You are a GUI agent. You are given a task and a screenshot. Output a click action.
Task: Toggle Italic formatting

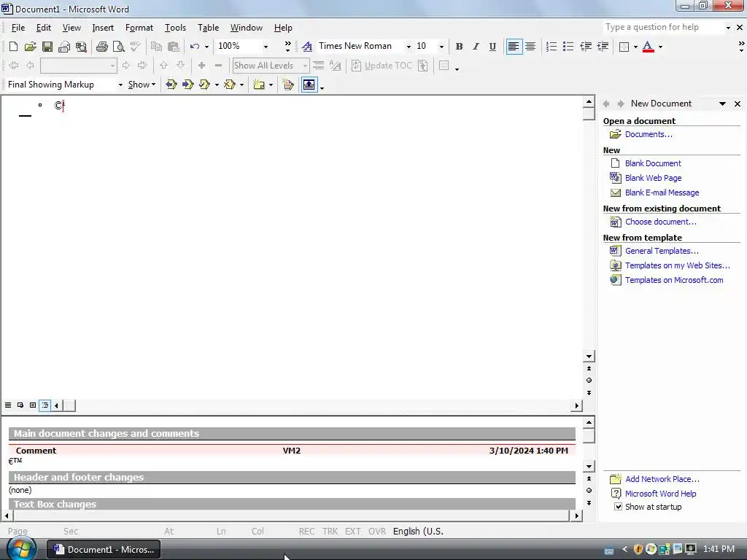coord(476,46)
